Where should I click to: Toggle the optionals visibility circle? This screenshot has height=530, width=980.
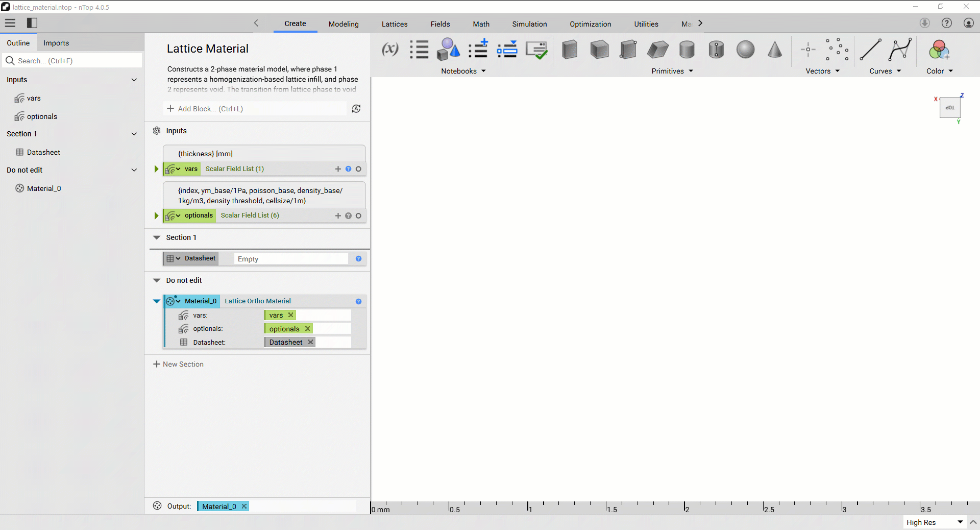[x=358, y=216]
